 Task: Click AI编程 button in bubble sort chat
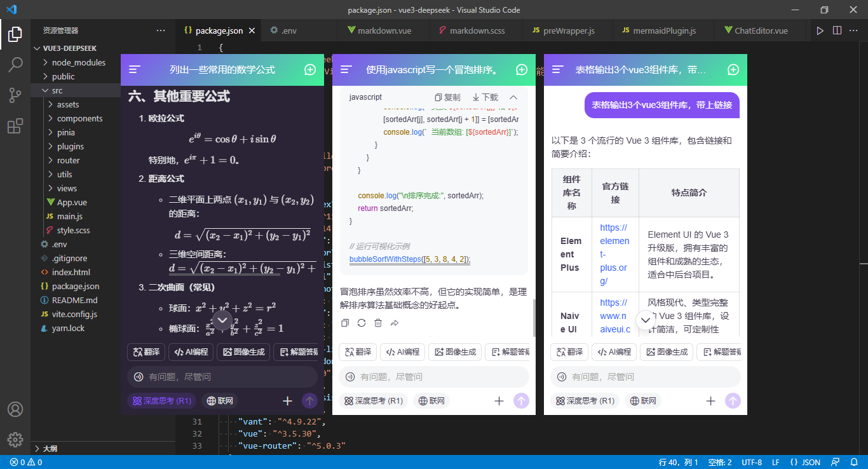(x=403, y=352)
